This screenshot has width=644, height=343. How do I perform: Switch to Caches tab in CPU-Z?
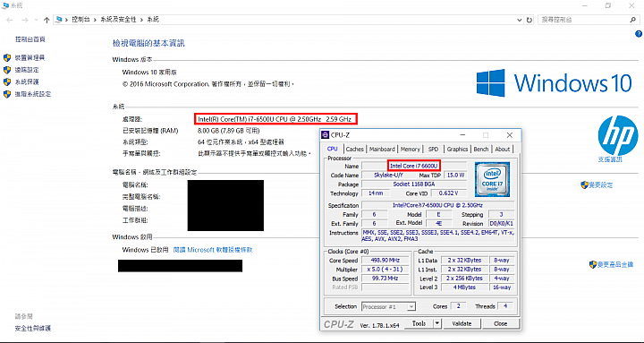pos(354,150)
